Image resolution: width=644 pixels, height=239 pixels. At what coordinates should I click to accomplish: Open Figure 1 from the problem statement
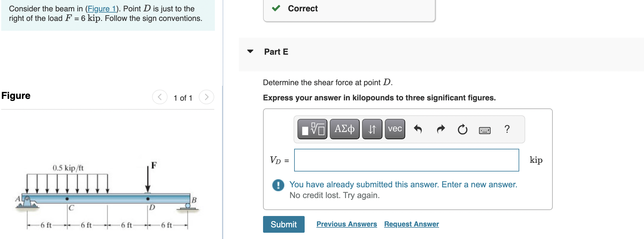coord(102,8)
